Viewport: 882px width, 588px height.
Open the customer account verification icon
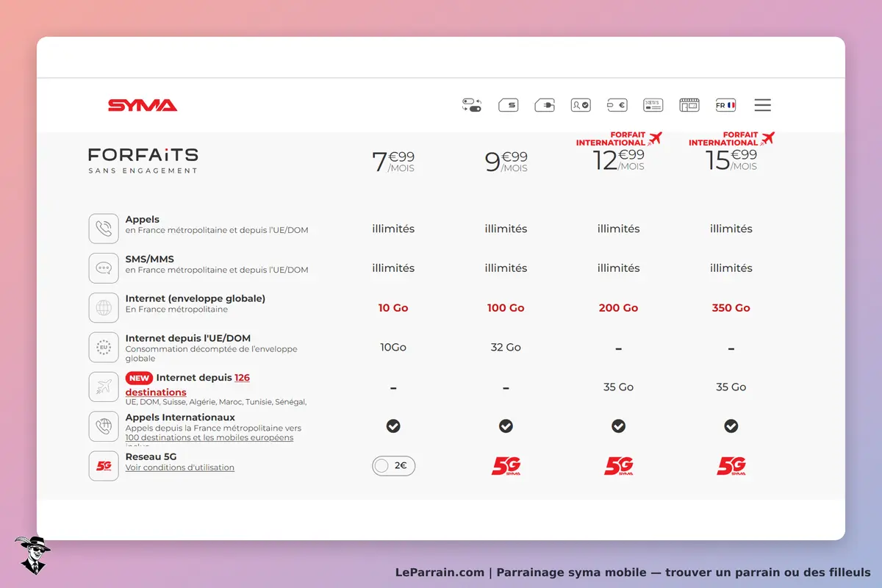click(581, 105)
